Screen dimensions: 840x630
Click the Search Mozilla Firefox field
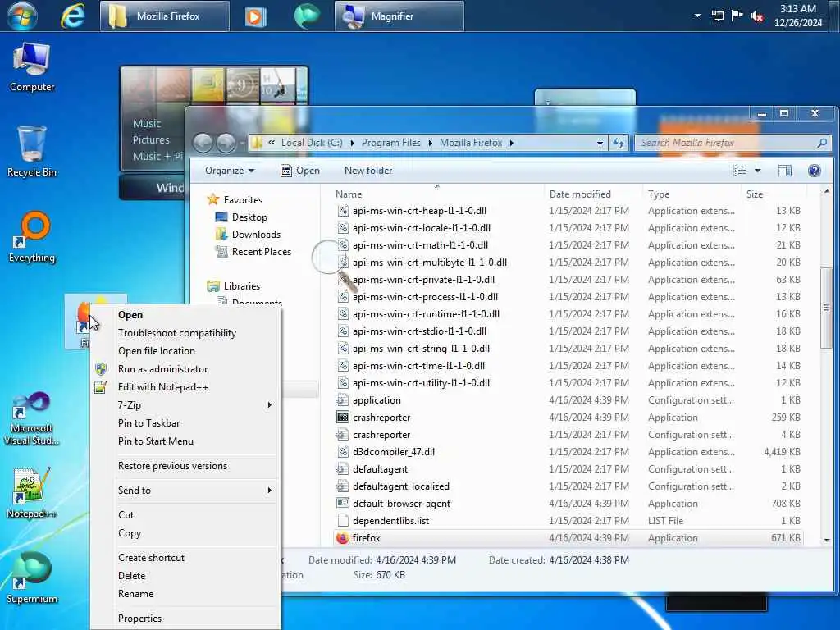click(x=733, y=143)
